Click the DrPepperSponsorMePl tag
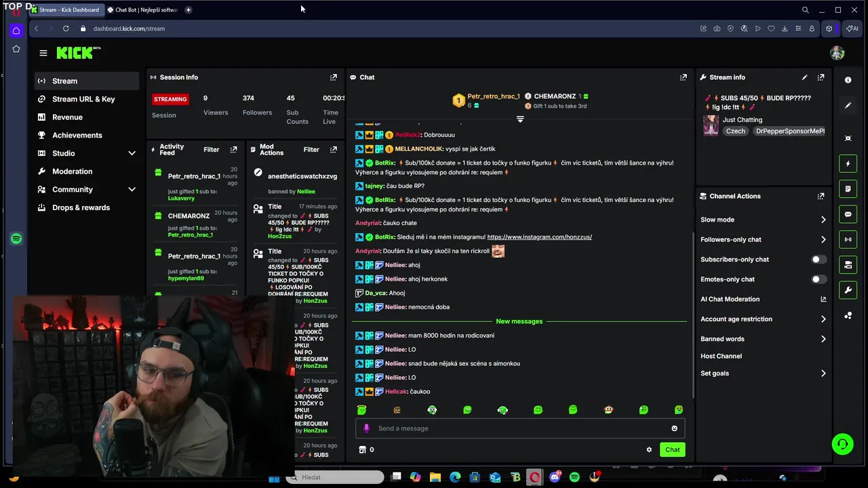 (x=789, y=131)
